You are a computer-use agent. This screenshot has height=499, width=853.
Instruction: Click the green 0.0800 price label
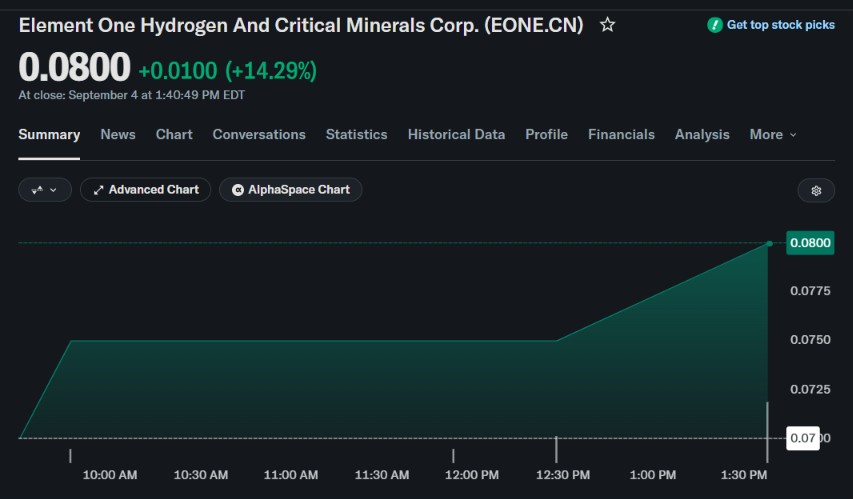(810, 243)
